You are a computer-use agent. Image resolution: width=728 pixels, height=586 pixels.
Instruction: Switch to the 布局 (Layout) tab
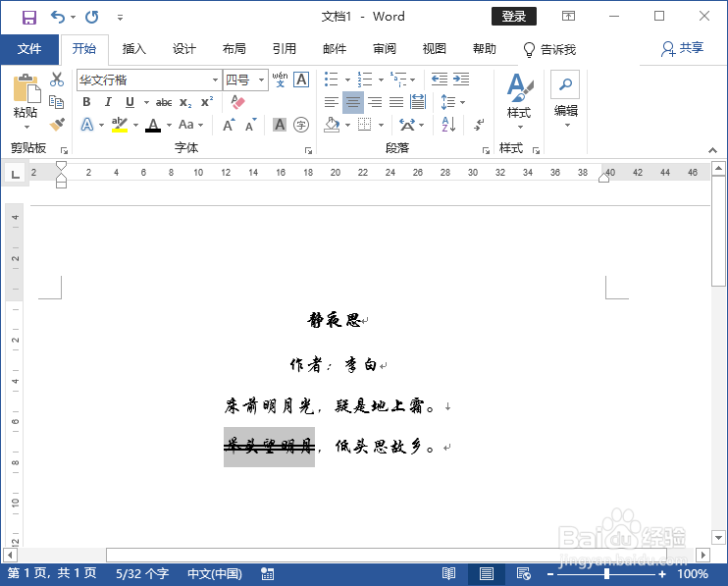pyautogui.click(x=234, y=49)
